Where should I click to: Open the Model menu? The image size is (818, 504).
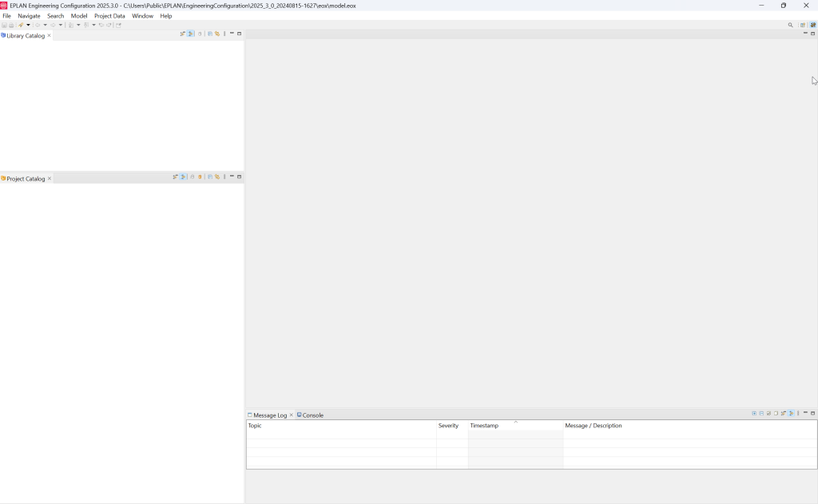tap(79, 16)
